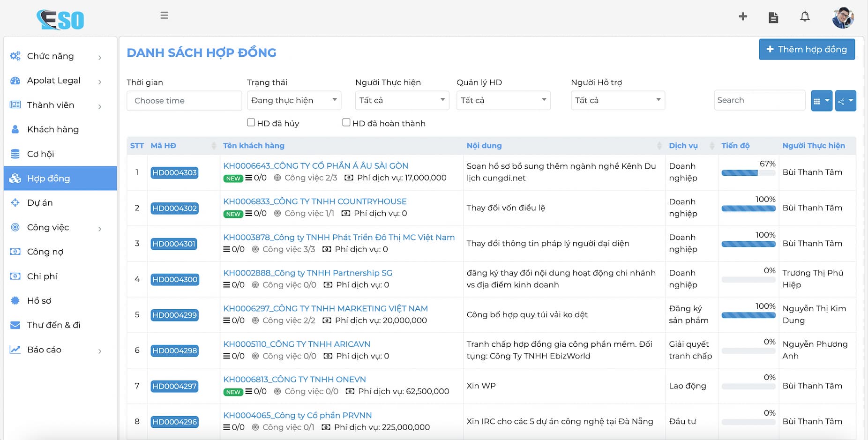Click the 67% progress bar
Screen dimensions: 868x440
tap(748, 173)
